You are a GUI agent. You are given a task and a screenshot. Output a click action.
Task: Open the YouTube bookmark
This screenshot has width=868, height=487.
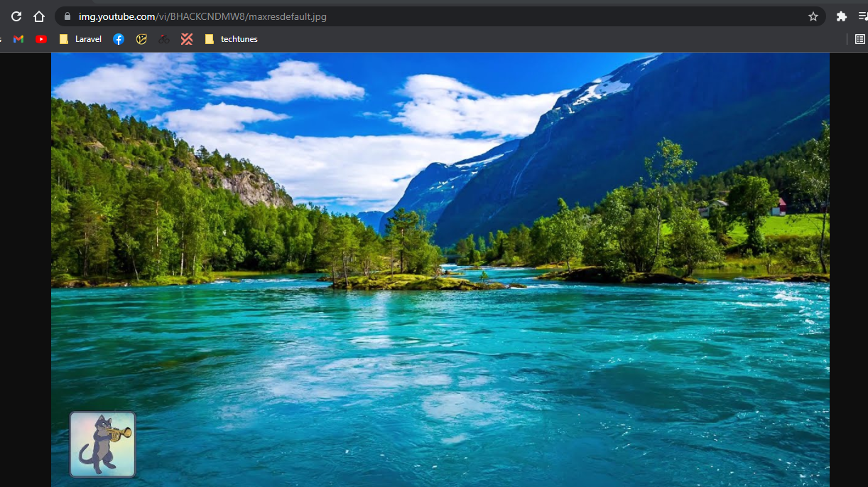(41, 39)
